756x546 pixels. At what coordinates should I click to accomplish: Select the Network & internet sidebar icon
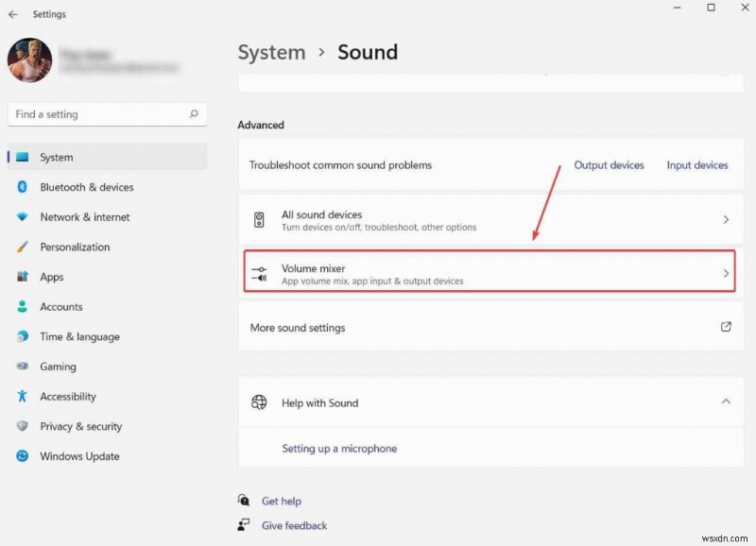21,217
